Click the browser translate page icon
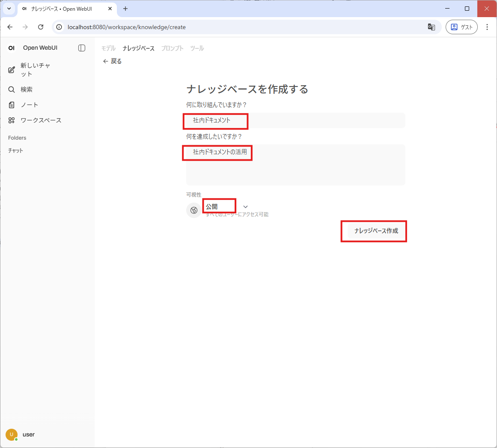 pos(431,27)
